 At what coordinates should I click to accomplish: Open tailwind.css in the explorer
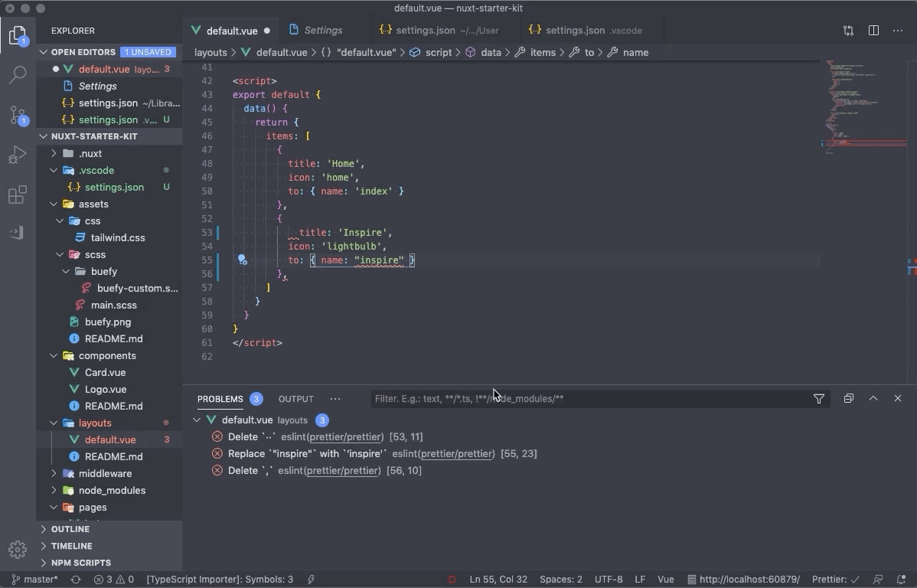(x=118, y=237)
